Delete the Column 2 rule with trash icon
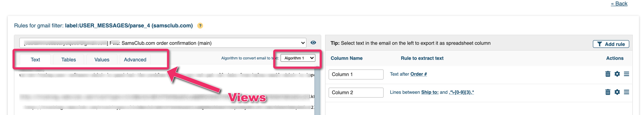The height and width of the screenshot is (115, 644). click(x=608, y=92)
